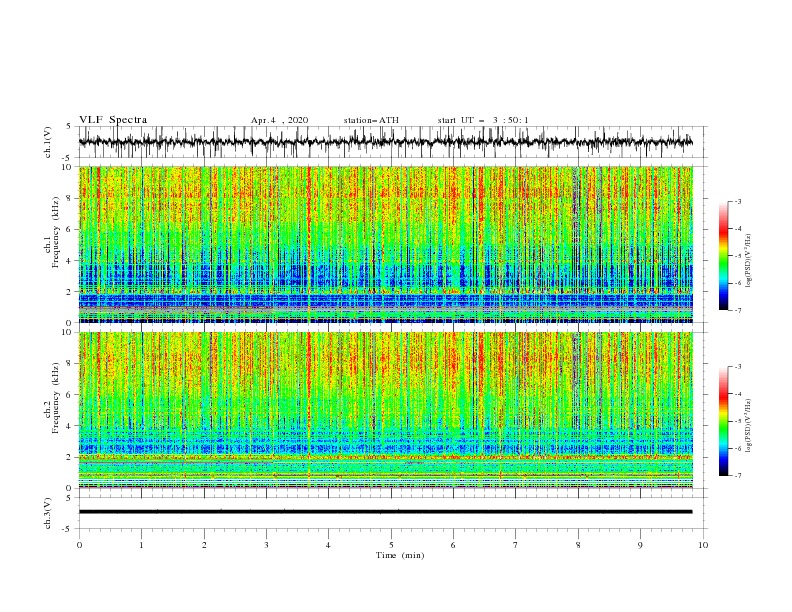The image size is (792, 612).
Task: Click inside the ch.2 spectrogram panel
Action: (x=385, y=410)
